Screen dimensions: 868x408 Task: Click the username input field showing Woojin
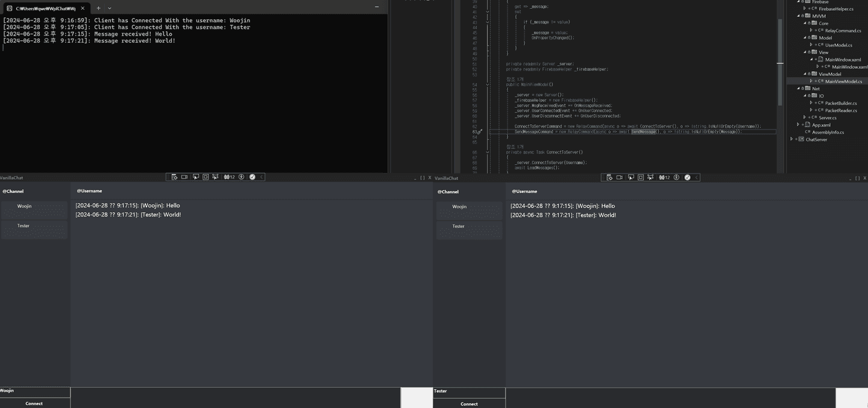click(33, 391)
